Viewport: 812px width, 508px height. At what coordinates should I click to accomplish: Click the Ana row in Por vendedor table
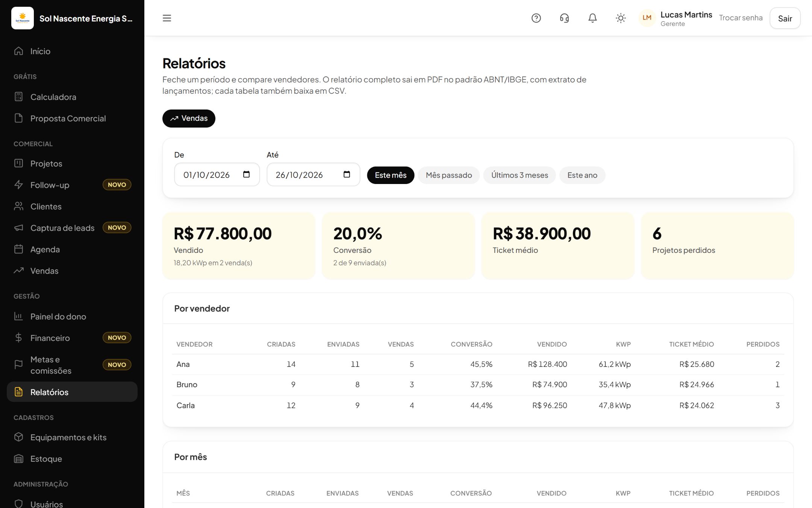pyautogui.click(x=478, y=364)
